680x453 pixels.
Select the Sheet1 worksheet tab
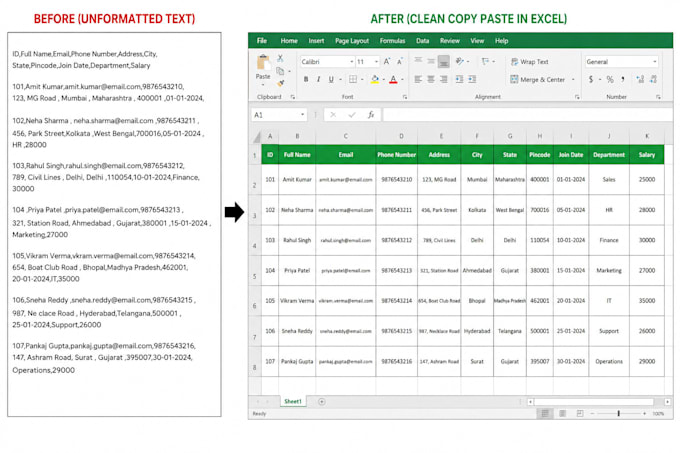click(293, 401)
